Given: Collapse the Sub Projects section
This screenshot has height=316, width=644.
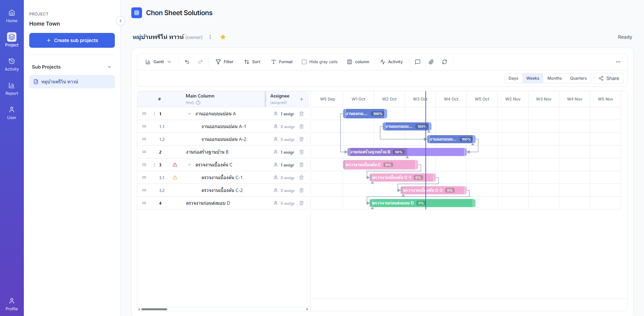Looking at the screenshot, I should [109, 67].
